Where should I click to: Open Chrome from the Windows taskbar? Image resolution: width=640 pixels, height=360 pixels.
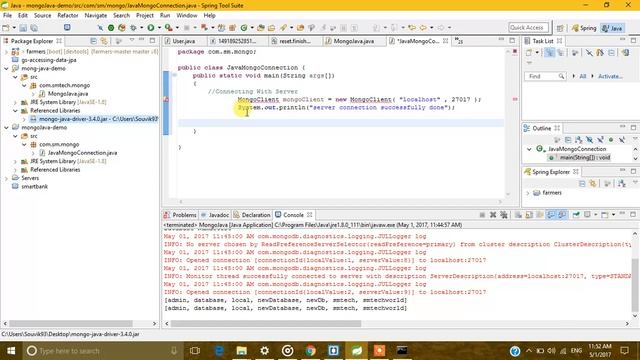[311, 351]
